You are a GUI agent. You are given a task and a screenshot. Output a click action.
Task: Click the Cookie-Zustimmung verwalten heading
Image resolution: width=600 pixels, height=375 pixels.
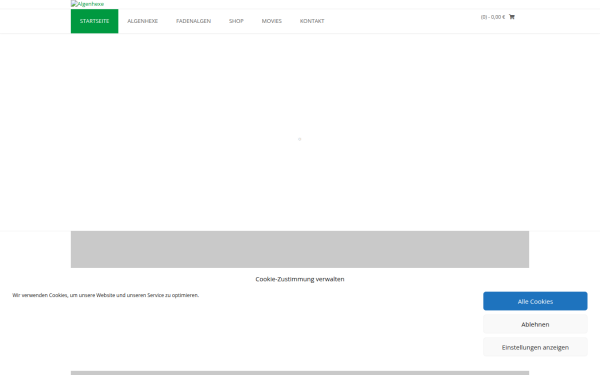click(300, 279)
